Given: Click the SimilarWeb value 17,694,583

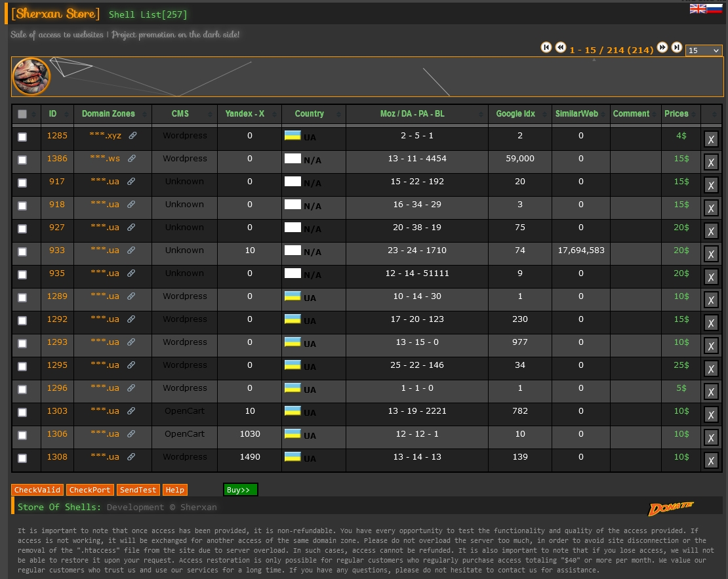Looking at the screenshot, I should tap(581, 250).
